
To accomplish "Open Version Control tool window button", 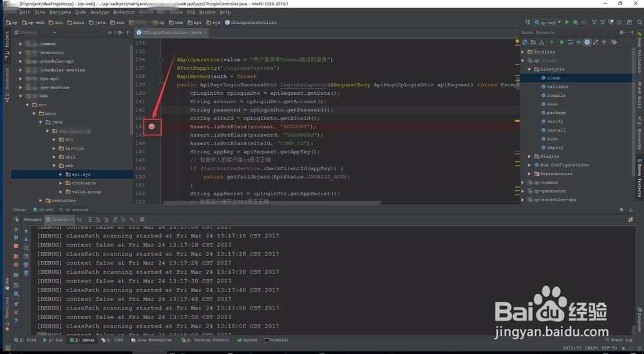I will pyautogui.click(x=205, y=340).
